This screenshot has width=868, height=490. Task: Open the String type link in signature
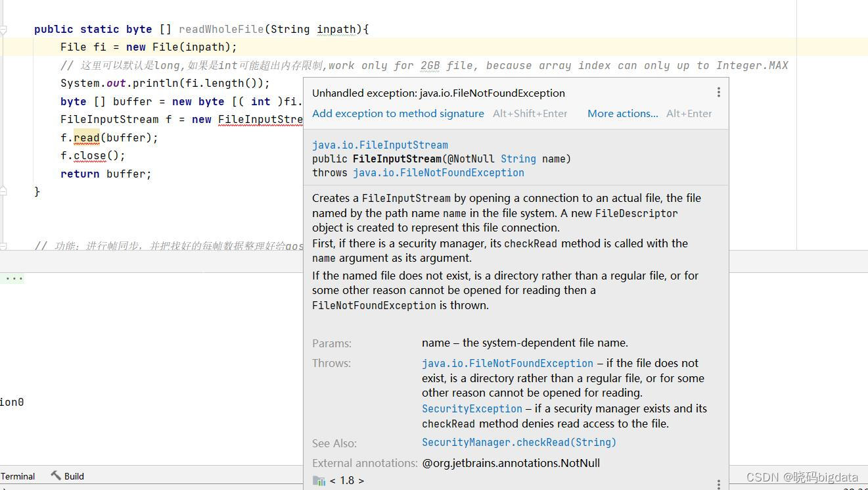518,159
